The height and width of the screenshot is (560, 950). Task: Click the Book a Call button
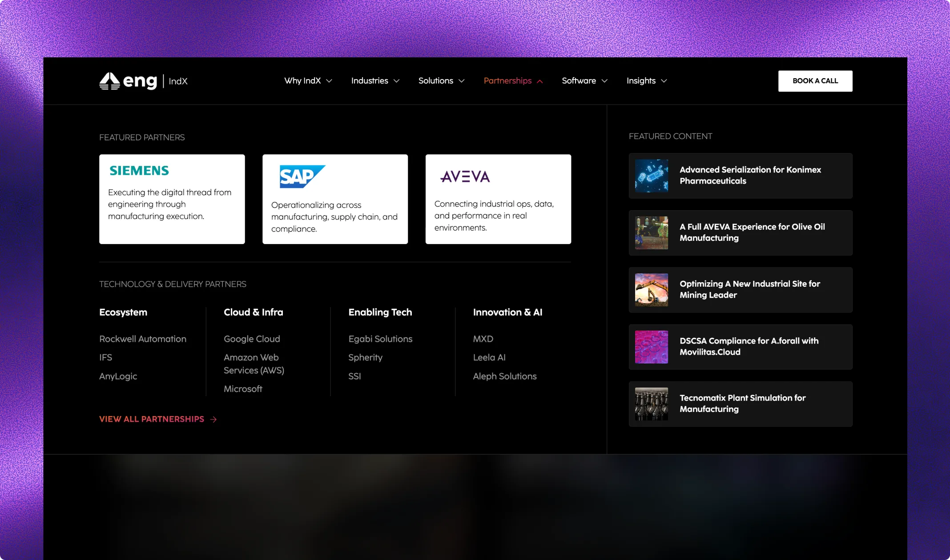coord(815,81)
